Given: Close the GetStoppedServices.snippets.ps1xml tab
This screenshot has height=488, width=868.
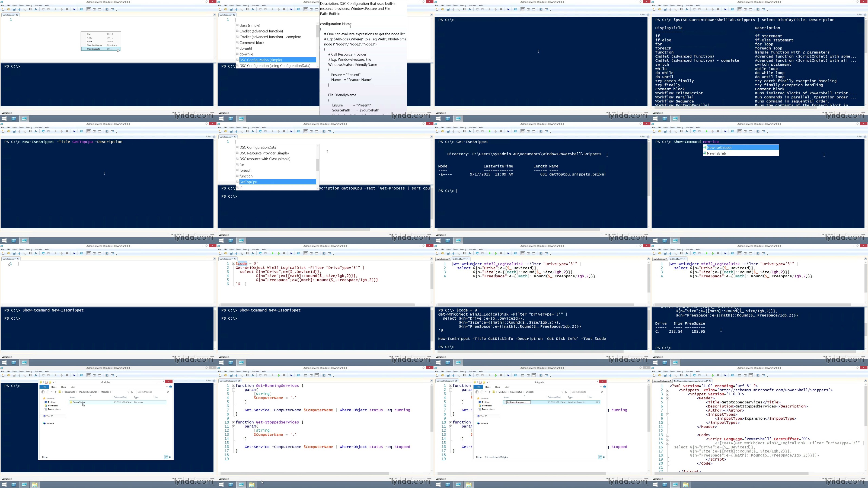Looking at the screenshot, I should point(710,381).
